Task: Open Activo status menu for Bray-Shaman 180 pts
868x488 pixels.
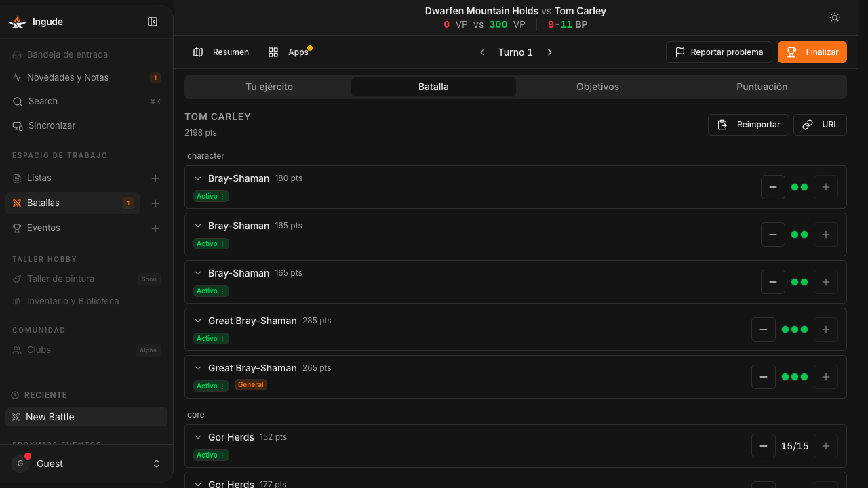Action: click(211, 197)
